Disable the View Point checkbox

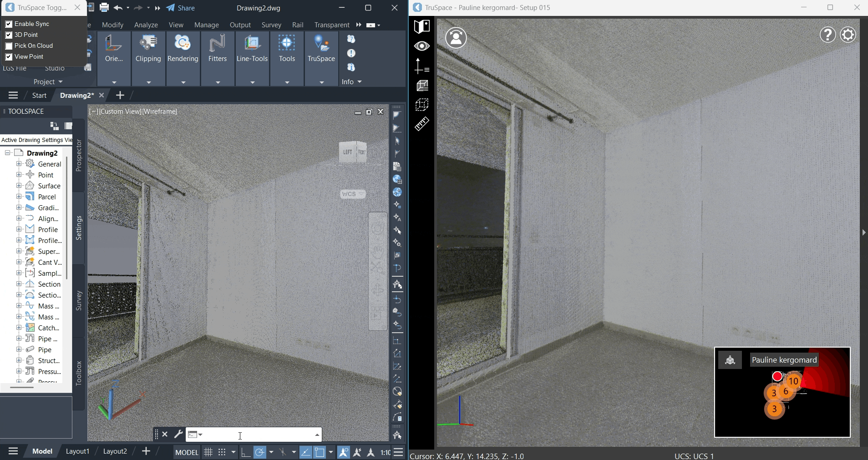click(9, 56)
